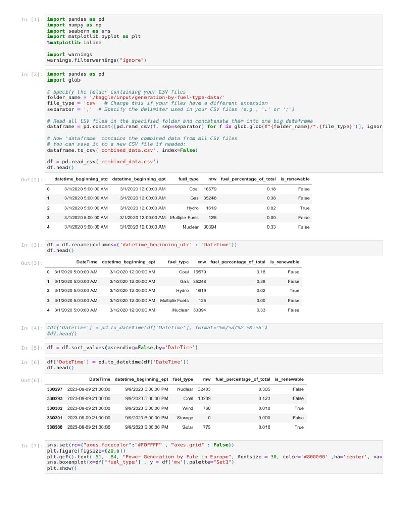
Task: Click 'Nuclear' cell in Out[3] table
Action: click(180, 310)
